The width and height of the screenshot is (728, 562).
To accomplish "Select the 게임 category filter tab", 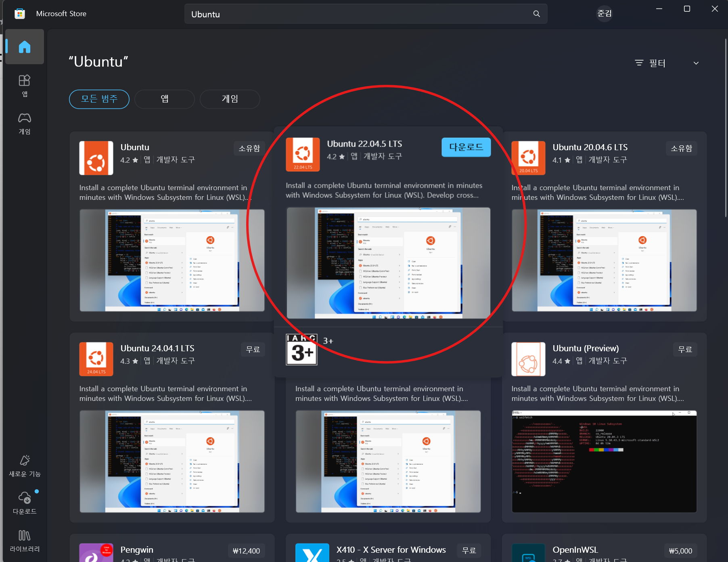I will (x=230, y=99).
